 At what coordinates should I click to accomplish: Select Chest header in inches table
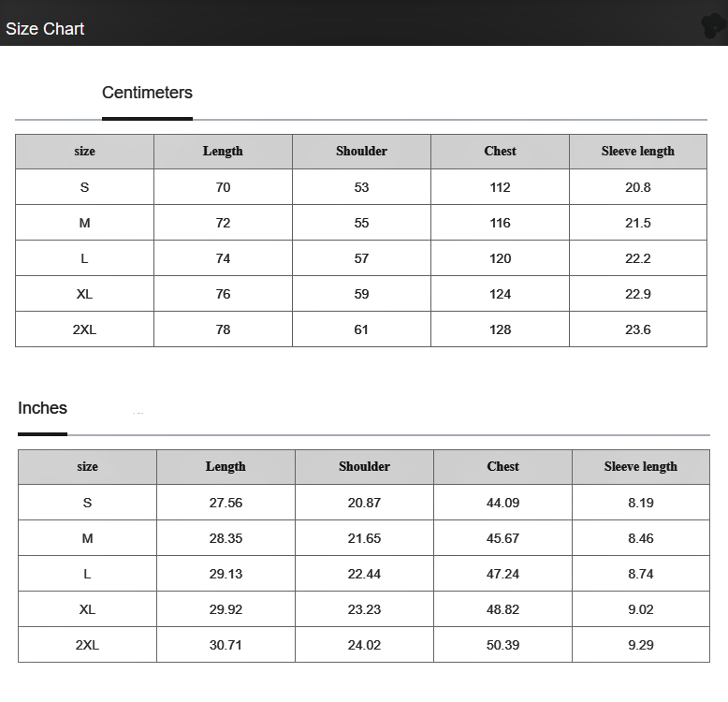click(x=502, y=467)
